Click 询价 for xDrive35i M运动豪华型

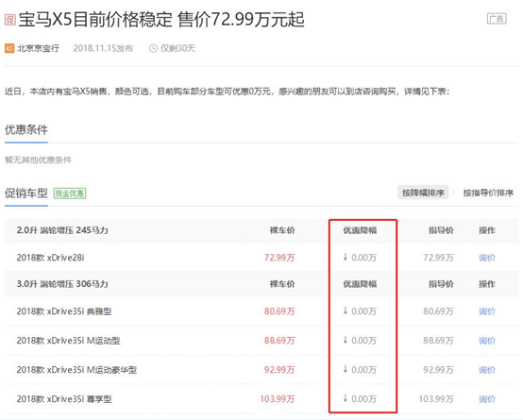coord(487,370)
